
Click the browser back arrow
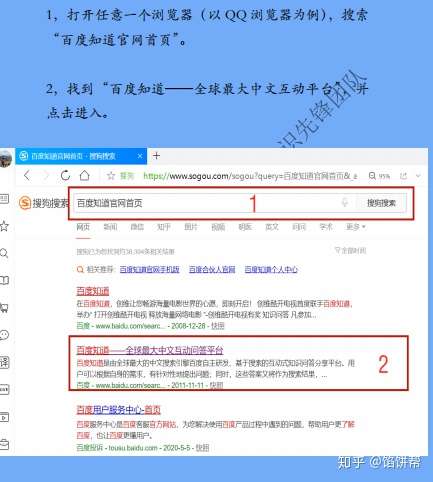tap(27, 175)
